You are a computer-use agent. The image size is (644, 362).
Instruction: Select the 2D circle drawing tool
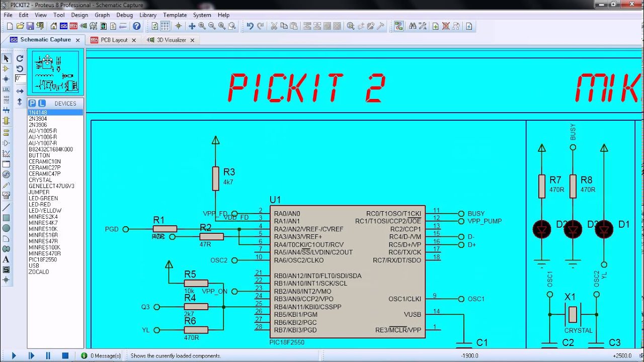pos(6,228)
